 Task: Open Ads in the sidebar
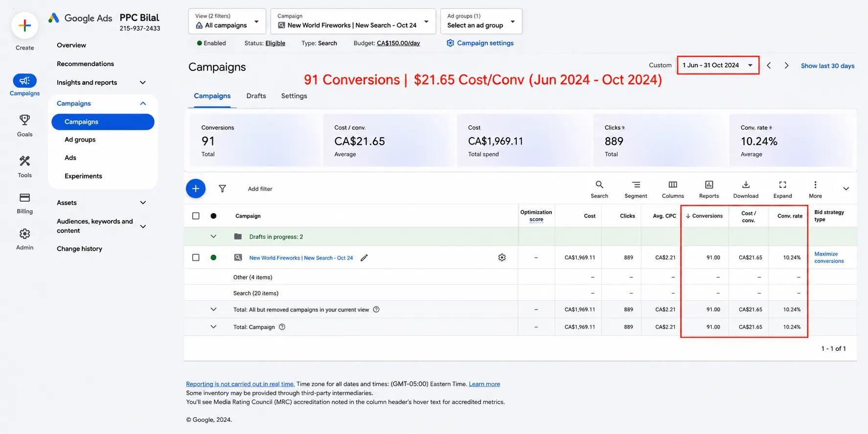coord(70,158)
